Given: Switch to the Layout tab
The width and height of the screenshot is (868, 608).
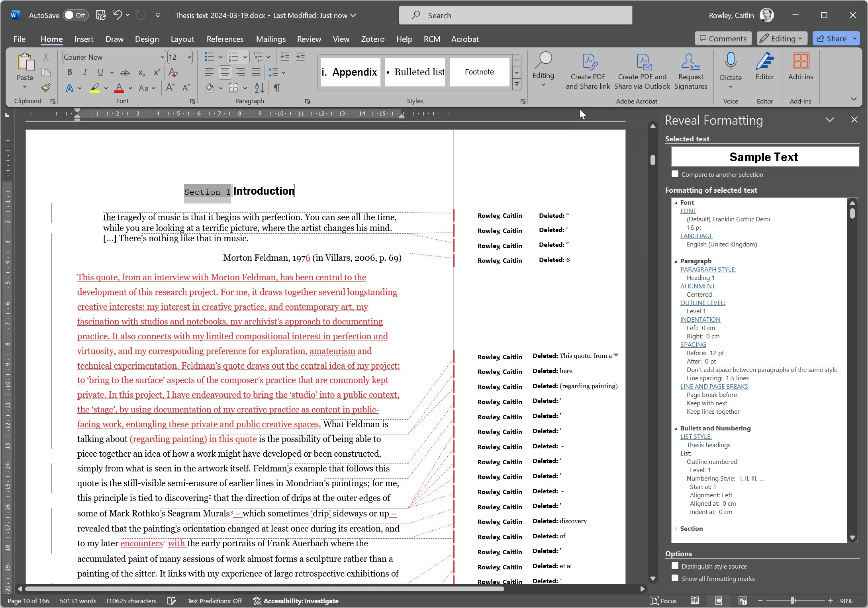Looking at the screenshot, I should click(x=182, y=39).
